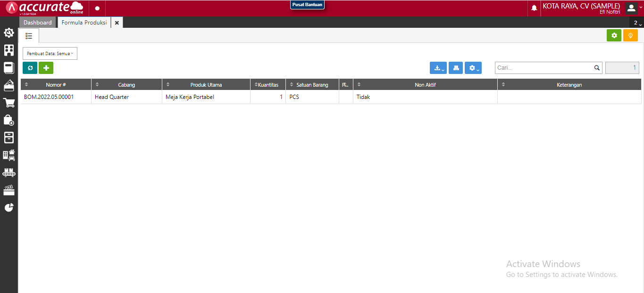Open the Inventory cabinet icon
The height and width of the screenshot is (293, 644).
click(9, 138)
